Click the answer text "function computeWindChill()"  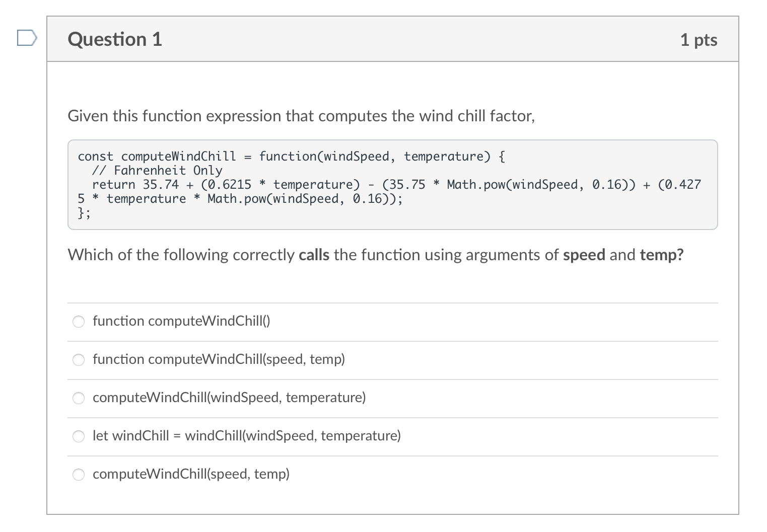click(181, 321)
